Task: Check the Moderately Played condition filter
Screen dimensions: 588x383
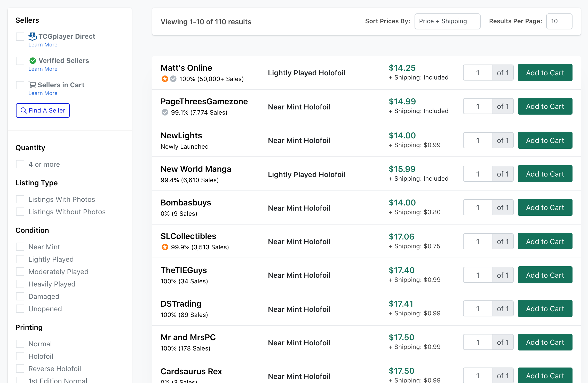Action: tap(20, 272)
